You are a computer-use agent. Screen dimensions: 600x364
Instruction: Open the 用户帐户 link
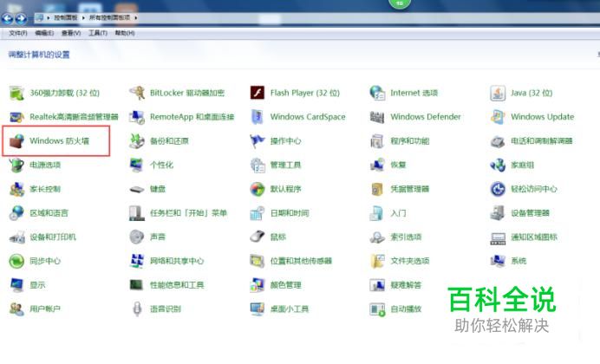[45, 309]
